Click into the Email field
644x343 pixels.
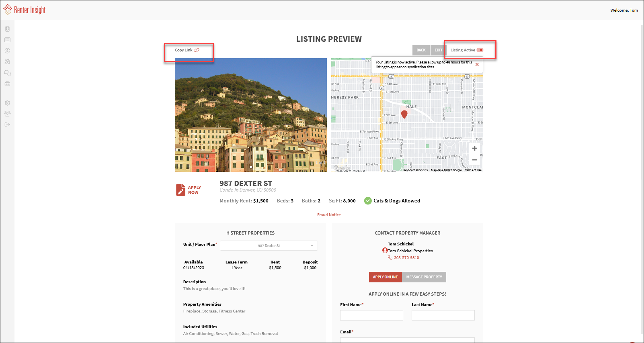(x=407, y=340)
